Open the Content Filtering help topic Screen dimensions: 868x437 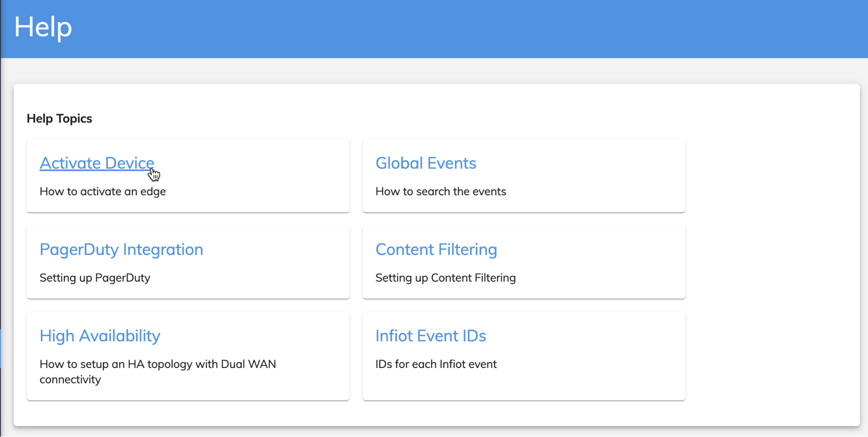[436, 250]
